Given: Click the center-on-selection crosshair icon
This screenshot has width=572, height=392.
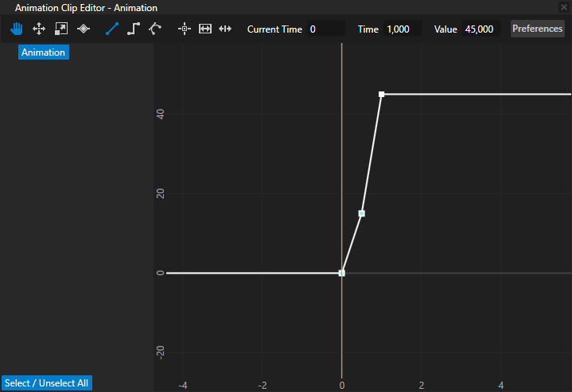Looking at the screenshot, I should click(185, 29).
